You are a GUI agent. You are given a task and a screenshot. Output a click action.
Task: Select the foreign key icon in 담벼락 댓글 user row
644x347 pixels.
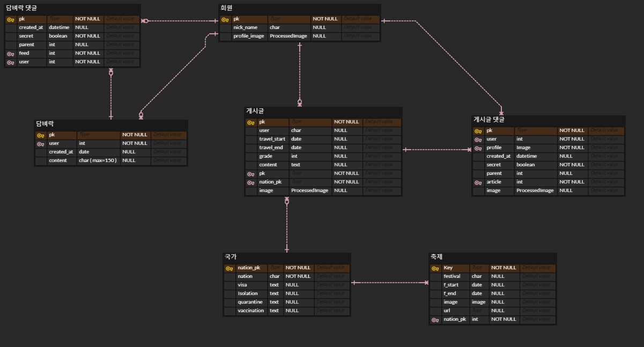click(10, 62)
